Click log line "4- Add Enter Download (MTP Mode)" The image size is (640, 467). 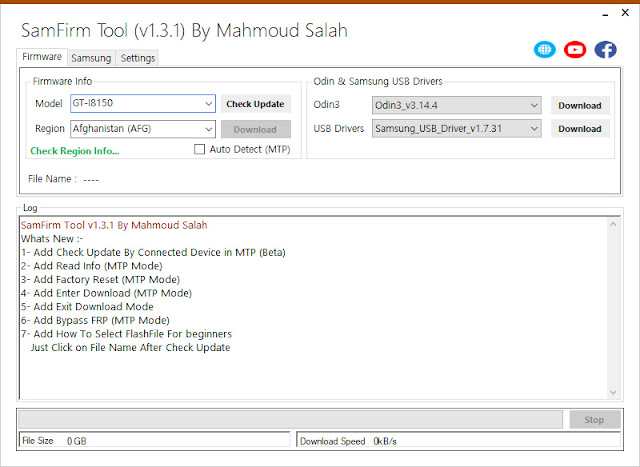(106, 293)
